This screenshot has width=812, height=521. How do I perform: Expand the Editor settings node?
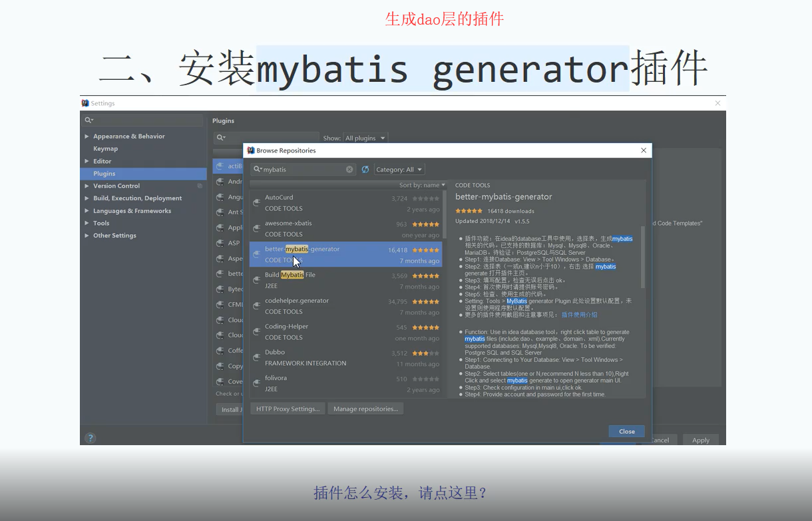click(x=87, y=161)
